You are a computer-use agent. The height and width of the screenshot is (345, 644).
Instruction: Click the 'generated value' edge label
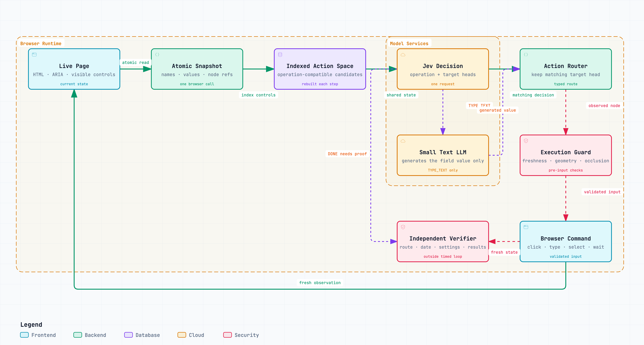[497, 110]
